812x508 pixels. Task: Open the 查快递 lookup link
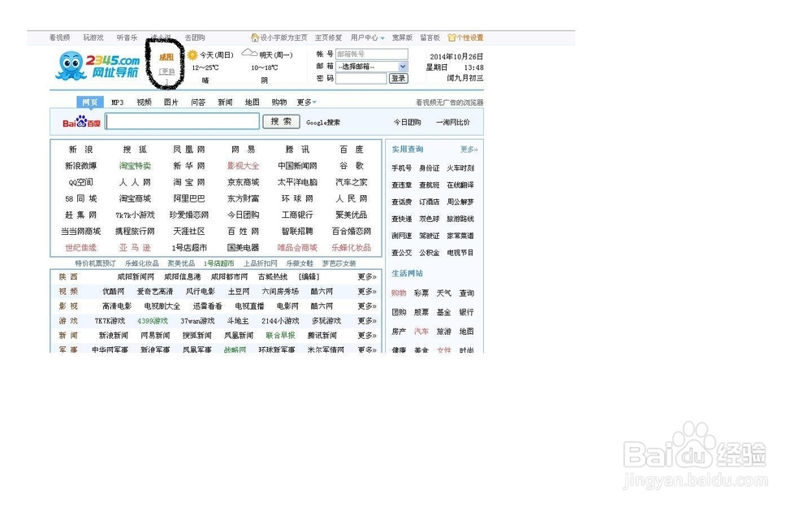[401, 219]
